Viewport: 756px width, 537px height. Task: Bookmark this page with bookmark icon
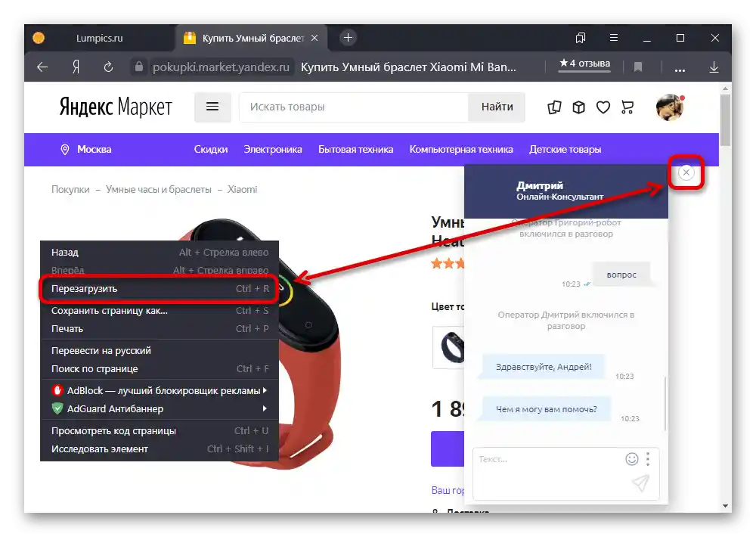[x=638, y=67]
